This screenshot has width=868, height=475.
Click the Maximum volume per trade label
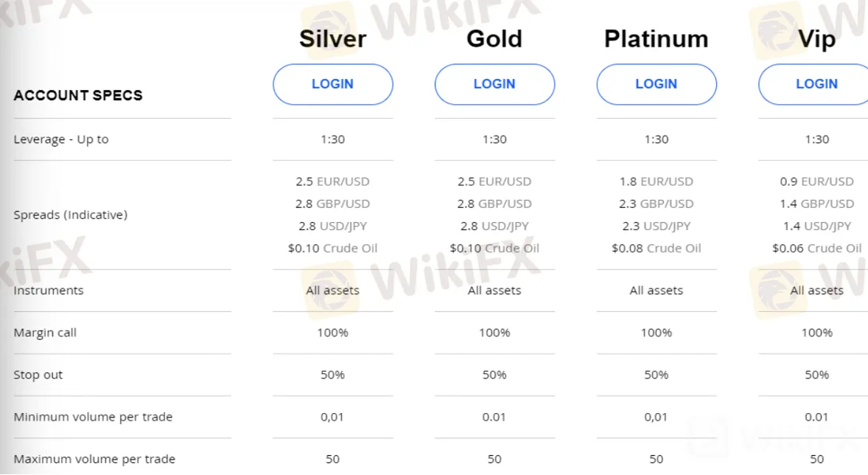94,459
